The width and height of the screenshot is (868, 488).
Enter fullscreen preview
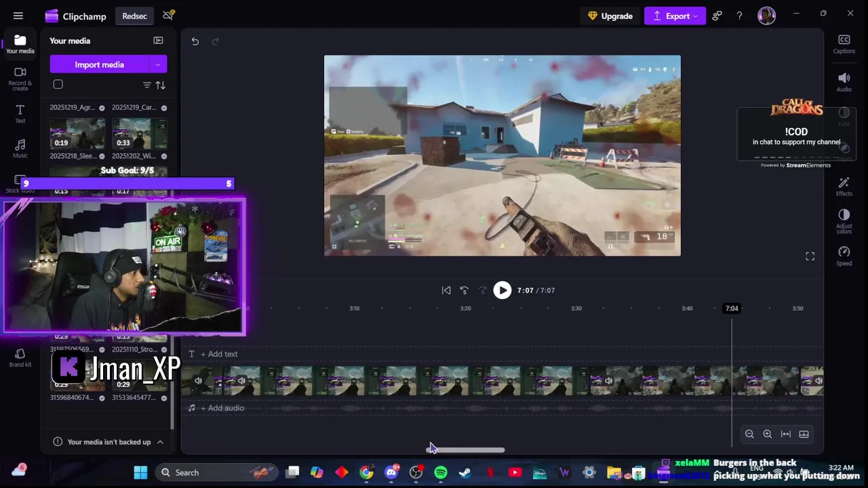pos(810,256)
